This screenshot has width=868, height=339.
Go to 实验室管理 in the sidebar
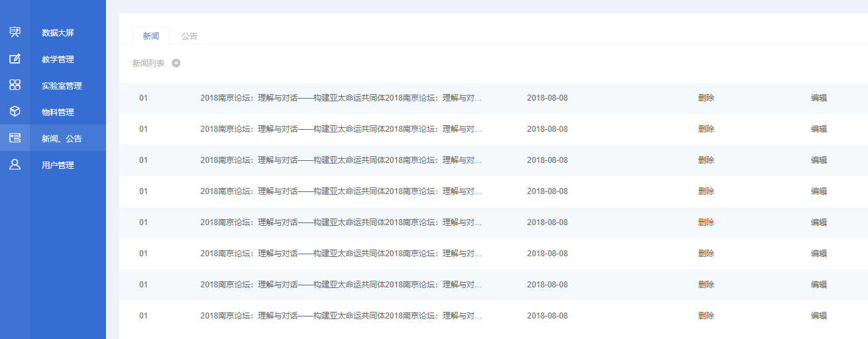[53, 85]
